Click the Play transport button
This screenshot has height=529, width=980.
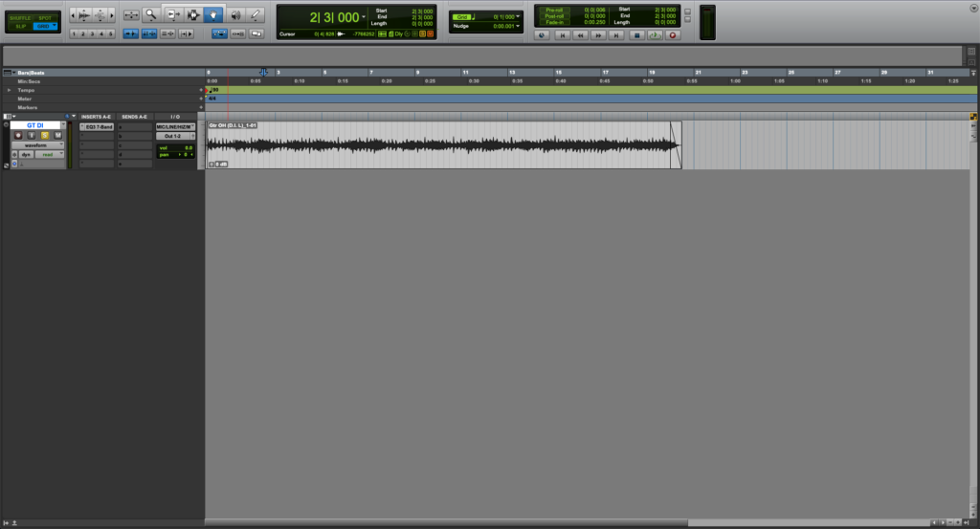(x=655, y=35)
